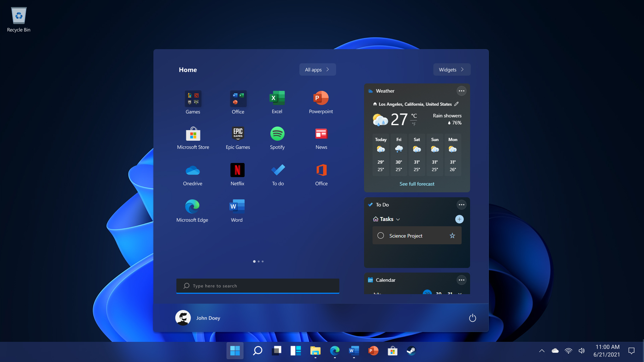Viewport: 644px width, 362px height.
Task: Edit the weather location with the pencil icon
Action: [456, 104]
